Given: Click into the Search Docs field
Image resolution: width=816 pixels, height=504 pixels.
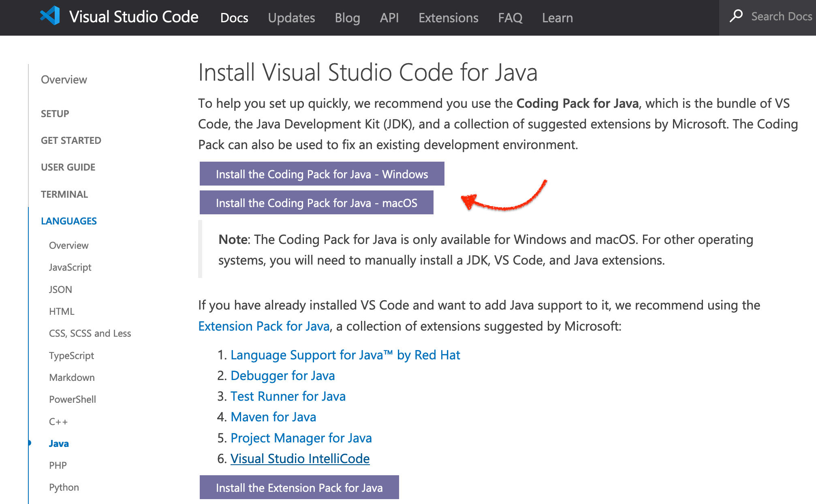Looking at the screenshot, I should point(781,17).
